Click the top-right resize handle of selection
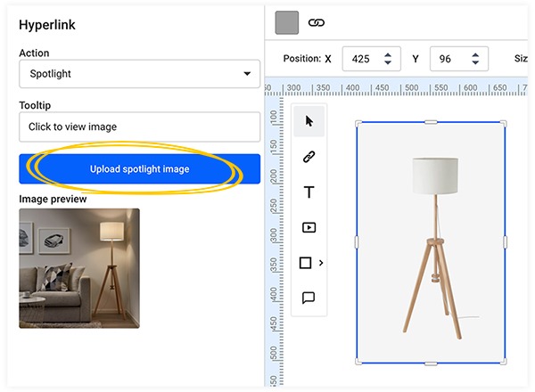The height and width of the screenshot is (392, 535). pyautogui.click(x=503, y=124)
